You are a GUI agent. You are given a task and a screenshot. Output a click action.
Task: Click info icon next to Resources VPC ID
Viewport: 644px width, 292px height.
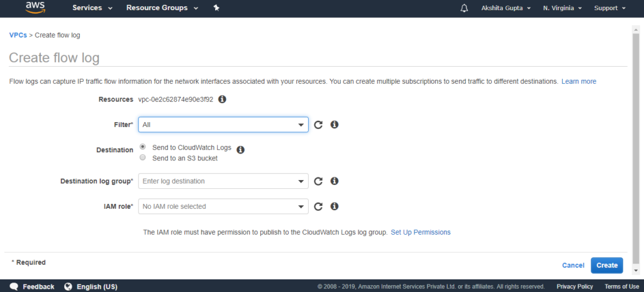(x=222, y=99)
